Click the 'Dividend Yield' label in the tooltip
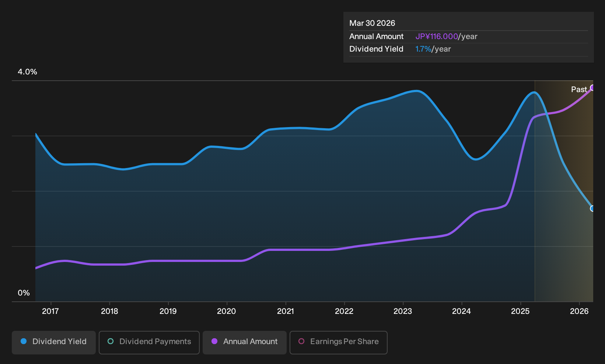The image size is (605, 364). click(376, 49)
